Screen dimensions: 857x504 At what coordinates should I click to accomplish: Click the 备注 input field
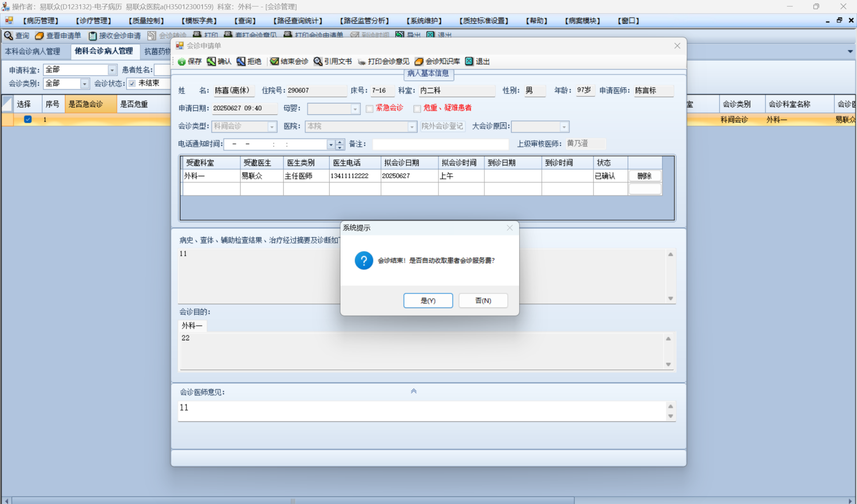click(440, 144)
